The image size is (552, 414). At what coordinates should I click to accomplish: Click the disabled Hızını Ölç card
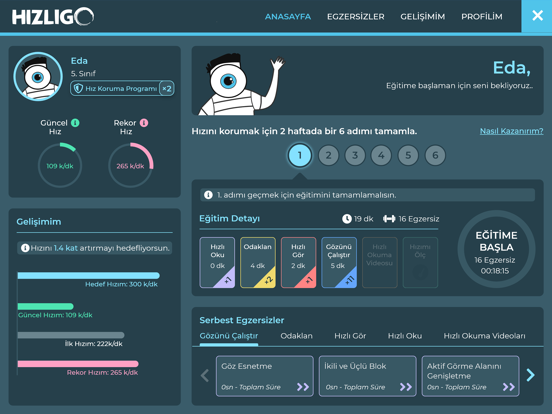coord(420,263)
